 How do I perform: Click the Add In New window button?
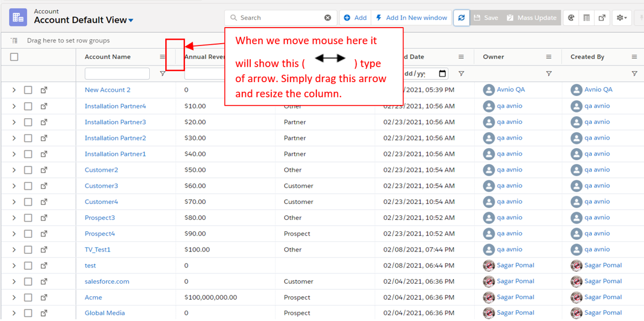[x=411, y=18]
